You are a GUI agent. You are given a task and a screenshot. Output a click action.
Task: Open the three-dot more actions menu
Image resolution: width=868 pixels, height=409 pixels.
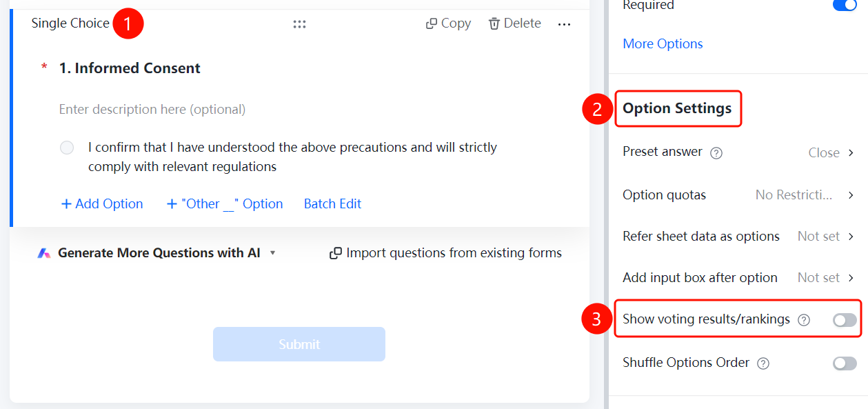[565, 24]
